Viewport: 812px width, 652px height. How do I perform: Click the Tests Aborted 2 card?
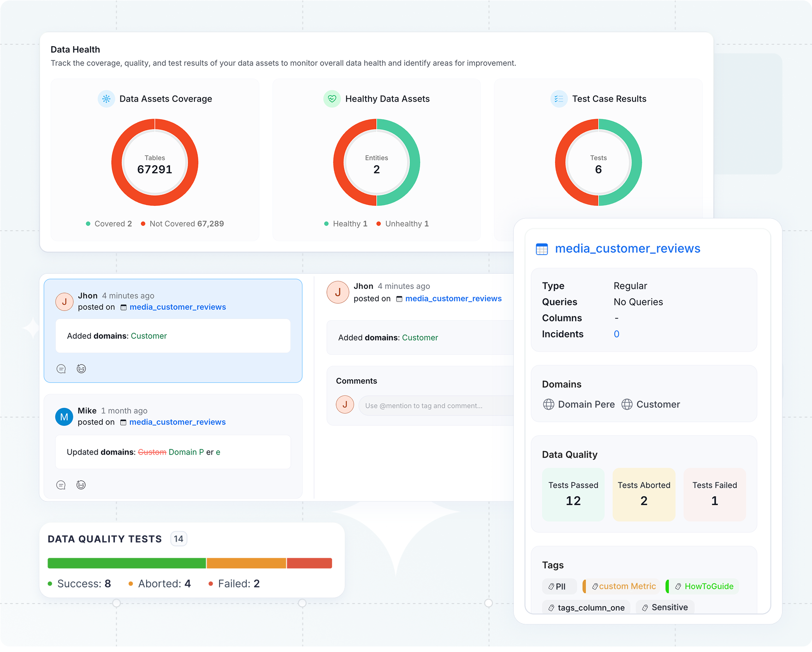click(644, 495)
